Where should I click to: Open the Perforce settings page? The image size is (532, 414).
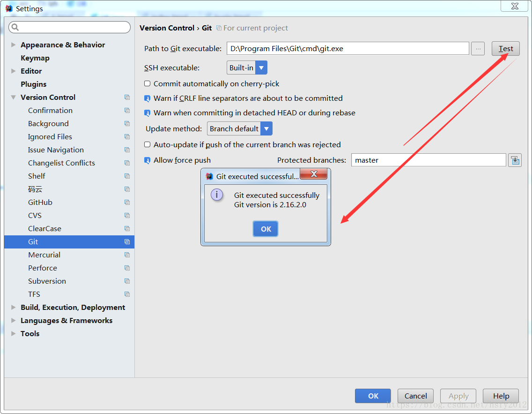43,268
